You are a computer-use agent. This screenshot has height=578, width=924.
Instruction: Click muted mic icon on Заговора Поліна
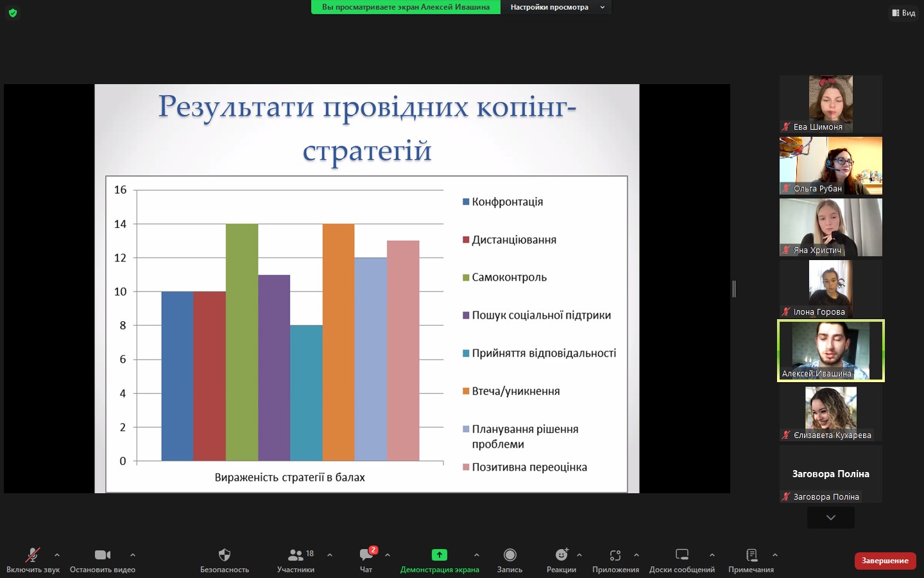[786, 496]
